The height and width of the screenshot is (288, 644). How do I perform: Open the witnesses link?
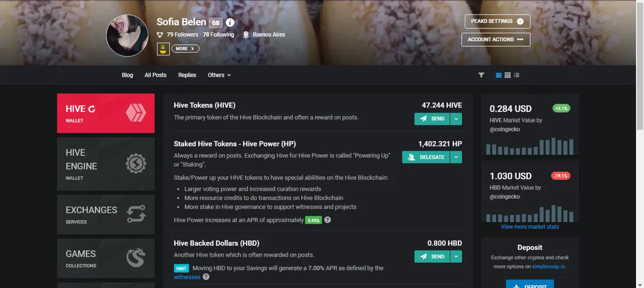[187, 277]
